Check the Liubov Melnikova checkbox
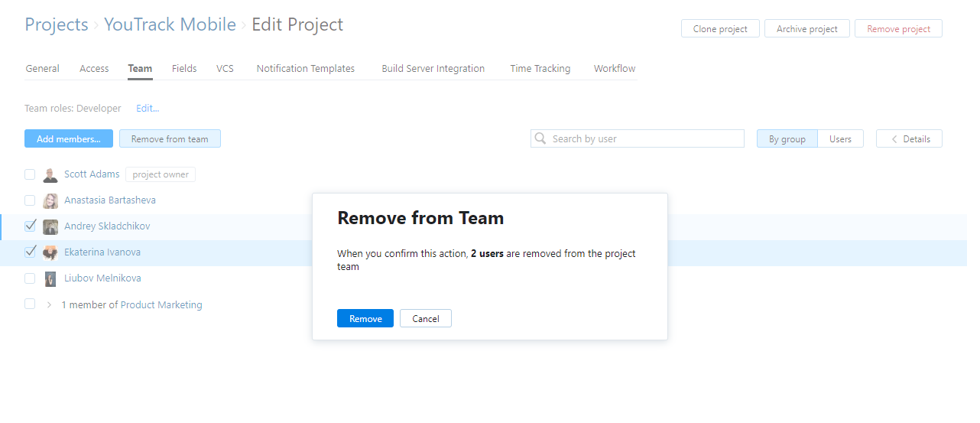This screenshot has height=423, width=980. pos(30,278)
